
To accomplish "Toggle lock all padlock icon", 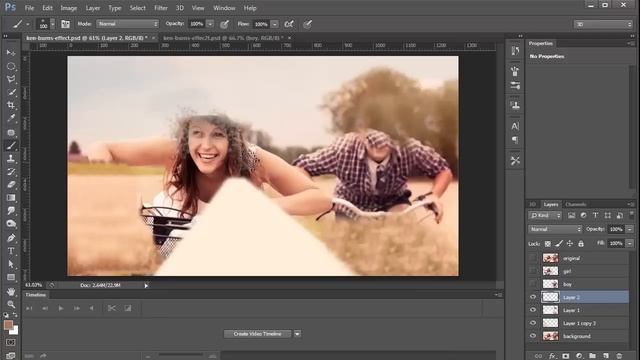I will [x=581, y=244].
